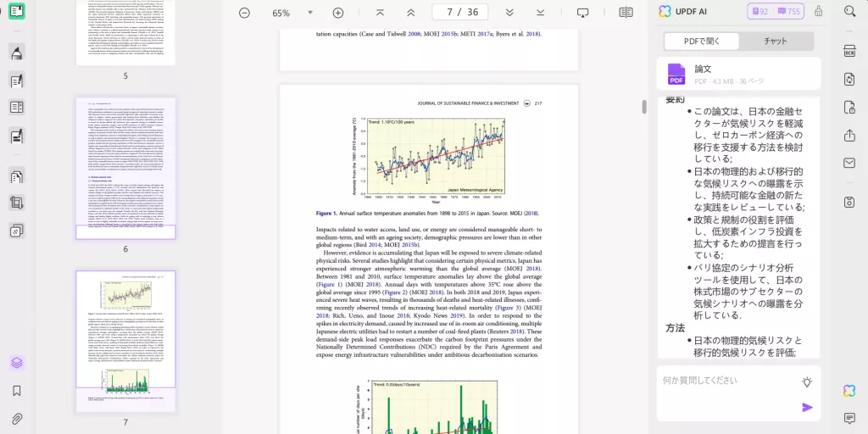Open the Organize Pages tool
The height and width of the screenshot is (434, 868).
[x=17, y=176]
